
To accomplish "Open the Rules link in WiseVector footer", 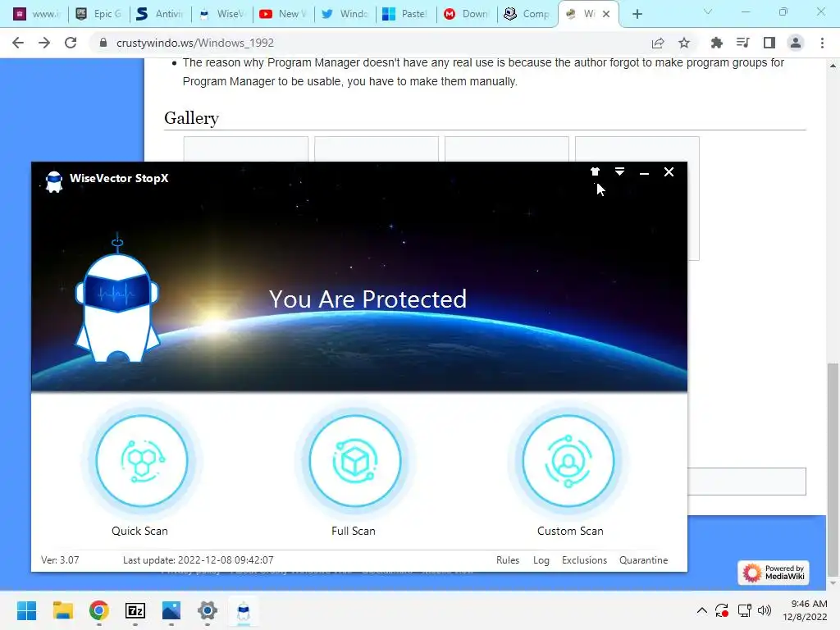I will pyautogui.click(x=508, y=559).
